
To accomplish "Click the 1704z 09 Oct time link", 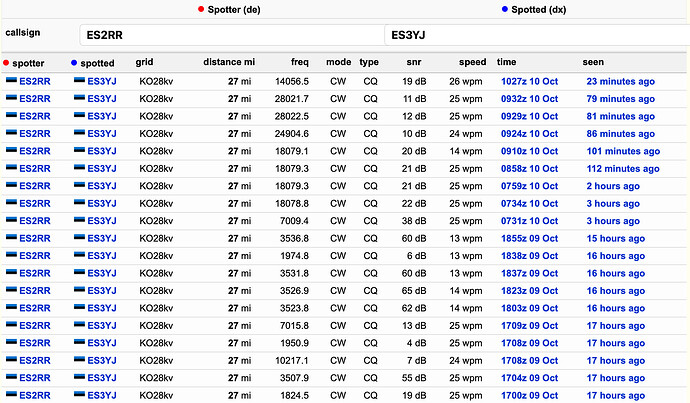I will (x=529, y=378).
